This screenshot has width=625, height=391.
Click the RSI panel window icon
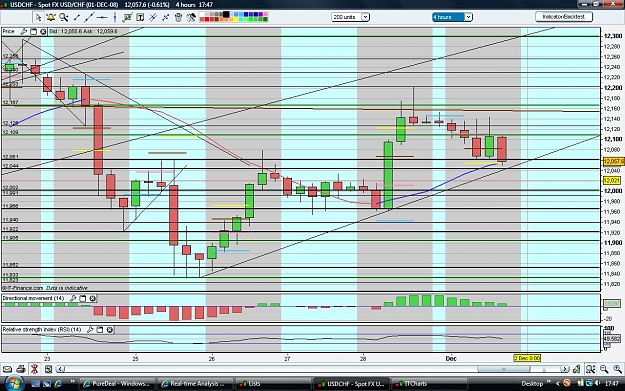point(100,330)
